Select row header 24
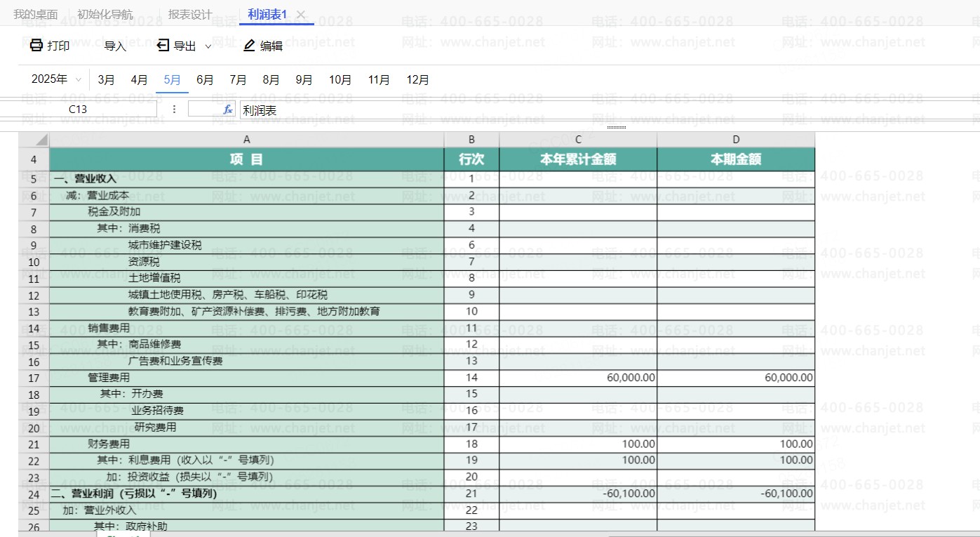 click(34, 494)
